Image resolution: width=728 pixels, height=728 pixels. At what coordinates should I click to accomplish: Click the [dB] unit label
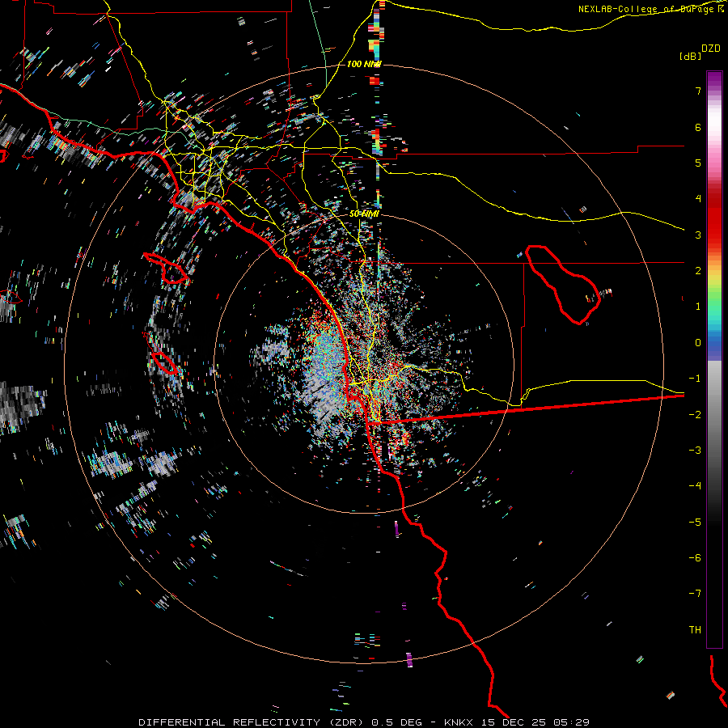690,57
